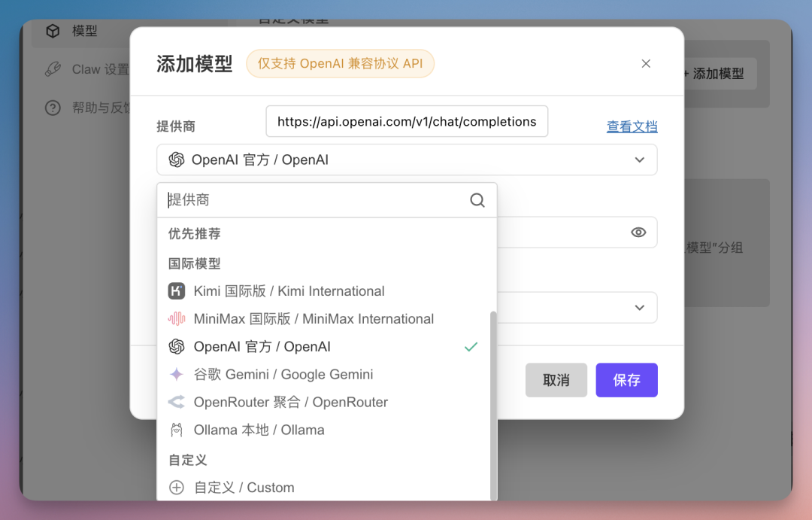The width and height of the screenshot is (812, 520).
Task: Click the 保存 button
Action: point(626,380)
